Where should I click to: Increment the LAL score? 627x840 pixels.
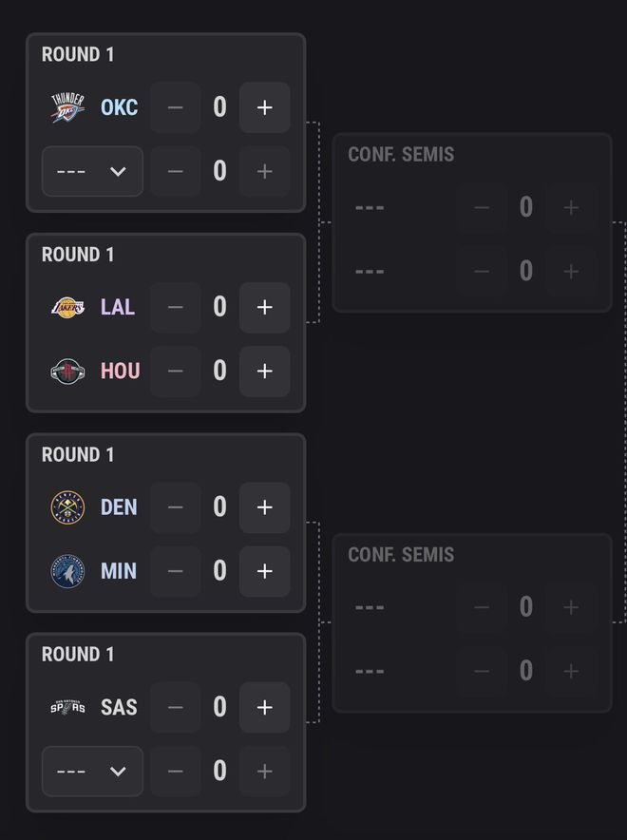pyautogui.click(x=264, y=306)
